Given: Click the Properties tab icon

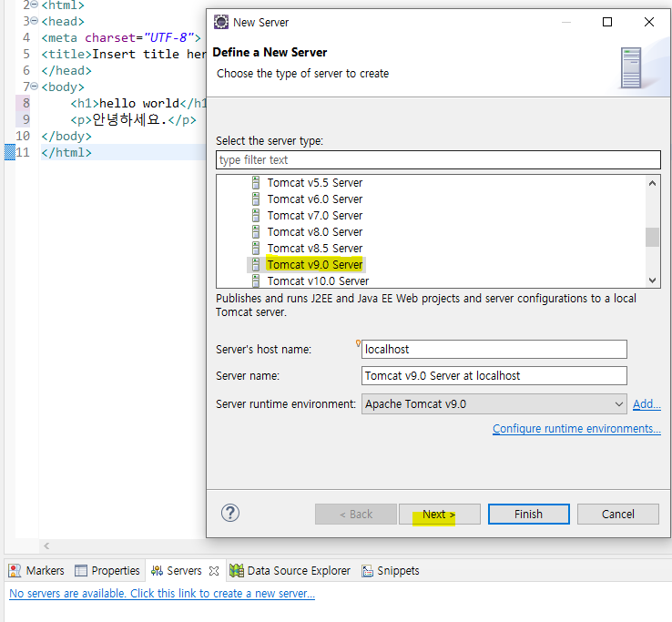Looking at the screenshot, I should (x=80, y=571).
